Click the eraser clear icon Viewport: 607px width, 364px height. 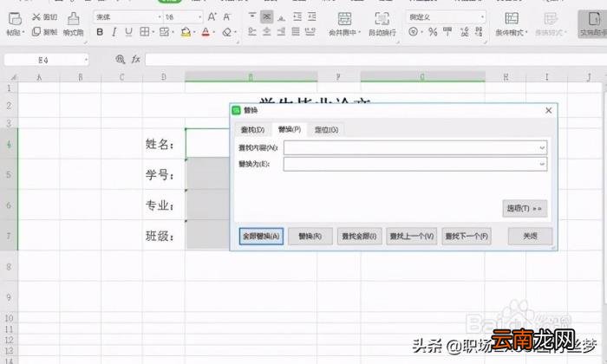point(227,32)
